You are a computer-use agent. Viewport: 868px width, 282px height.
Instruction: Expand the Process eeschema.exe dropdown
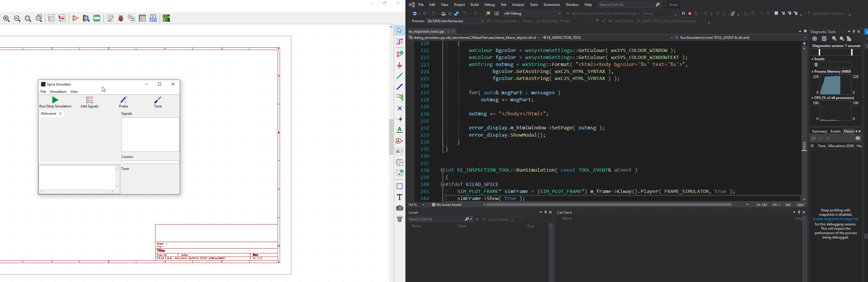click(482, 21)
